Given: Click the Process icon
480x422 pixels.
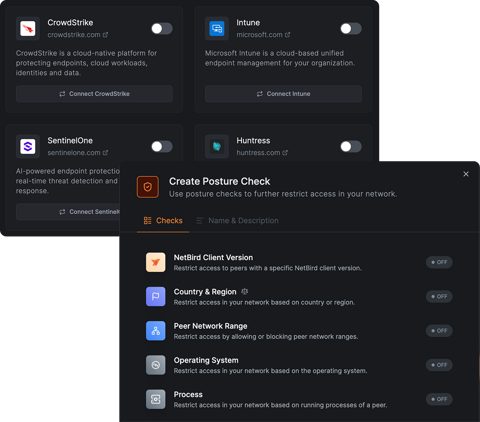Looking at the screenshot, I should click(156, 399).
